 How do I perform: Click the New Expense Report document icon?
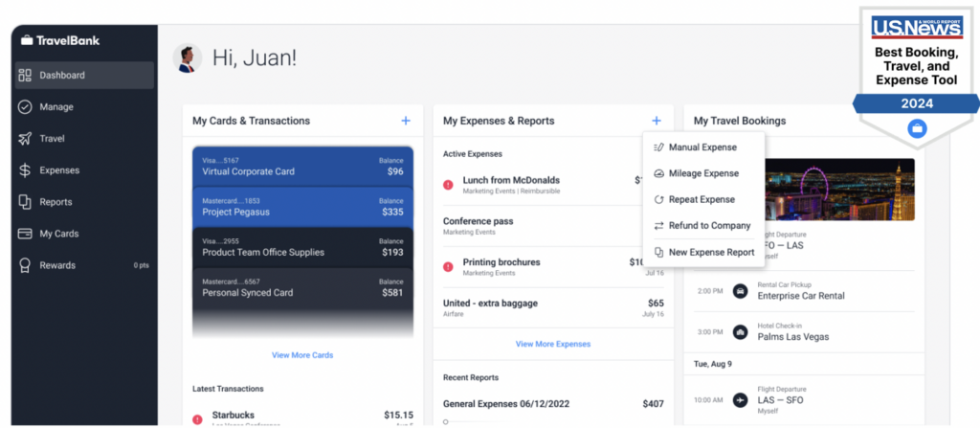pos(658,252)
